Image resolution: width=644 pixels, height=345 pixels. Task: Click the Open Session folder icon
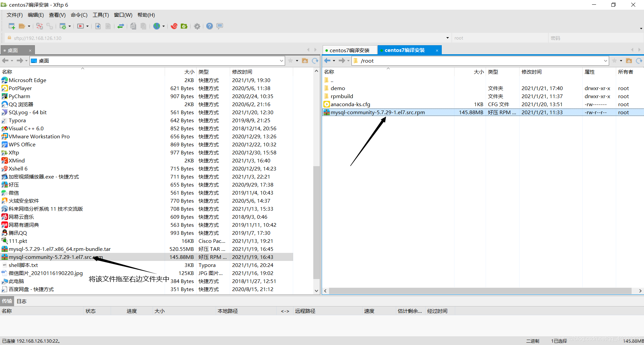click(x=22, y=26)
